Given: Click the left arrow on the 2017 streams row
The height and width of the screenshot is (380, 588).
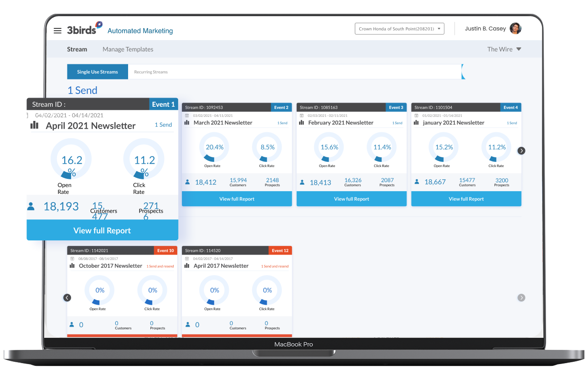Looking at the screenshot, I should coord(67,297).
